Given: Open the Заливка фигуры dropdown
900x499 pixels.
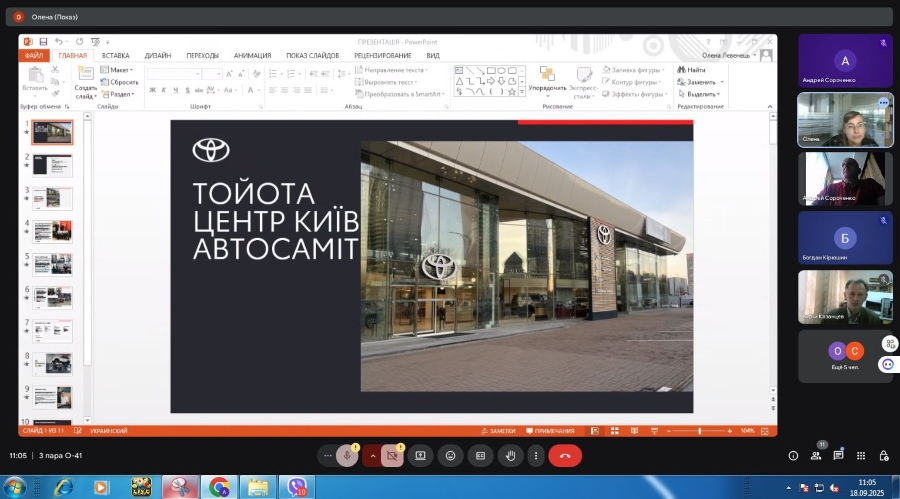Looking at the screenshot, I should tap(633, 70).
